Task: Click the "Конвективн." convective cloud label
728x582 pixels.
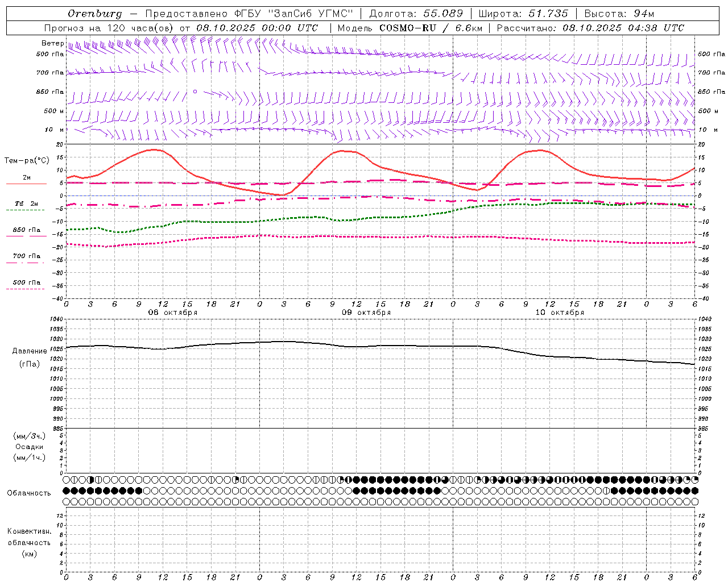Action: pos(30,531)
